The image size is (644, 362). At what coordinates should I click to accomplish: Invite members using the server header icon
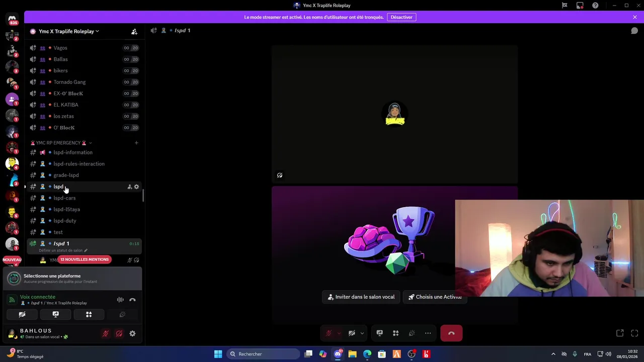(x=134, y=32)
